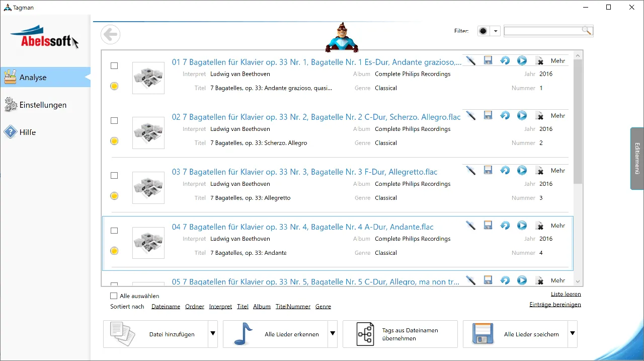Click the search magnifier icon
The height and width of the screenshot is (361, 644).
(587, 31)
